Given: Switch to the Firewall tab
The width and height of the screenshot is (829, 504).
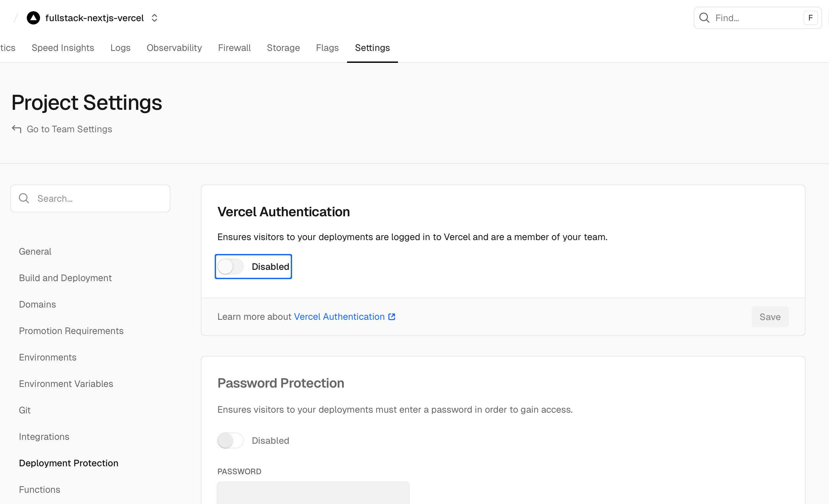Looking at the screenshot, I should click(x=234, y=48).
